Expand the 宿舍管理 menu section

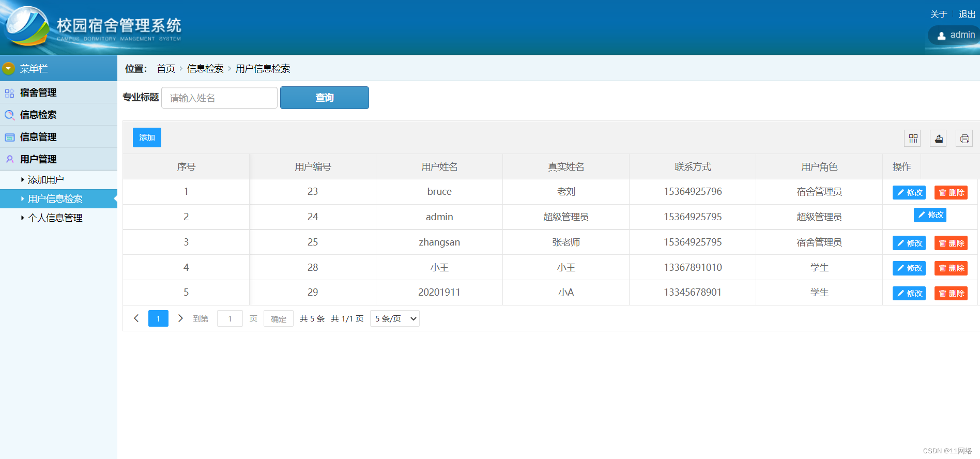coord(38,93)
